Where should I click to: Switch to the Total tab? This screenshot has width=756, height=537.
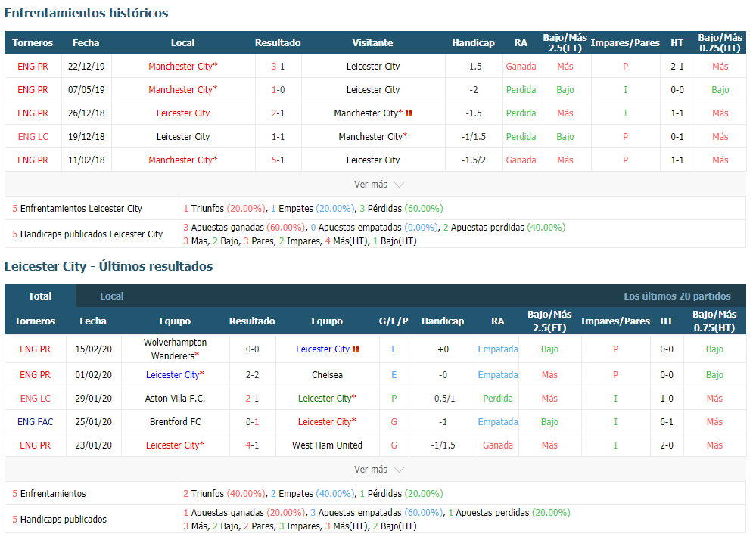[40, 296]
